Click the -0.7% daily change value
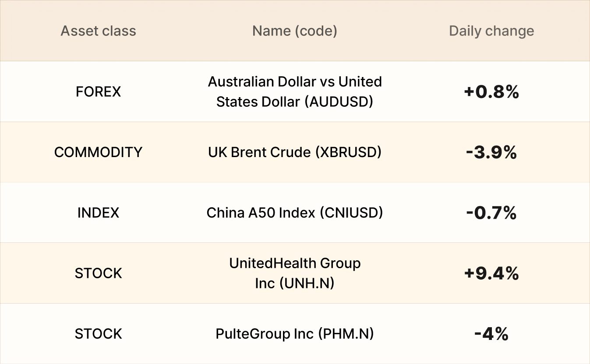The image size is (590, 364). pyautogui.click(x=491, y=213)
